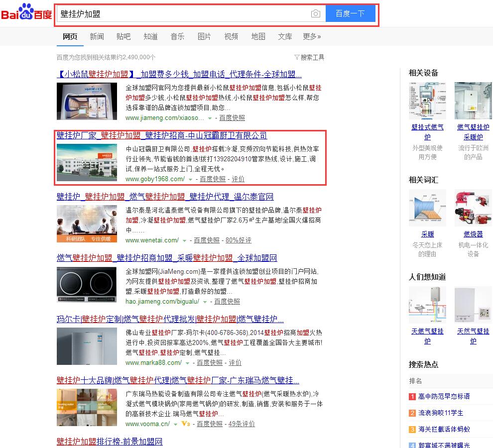Open the 更多» menu

(312, 36)
